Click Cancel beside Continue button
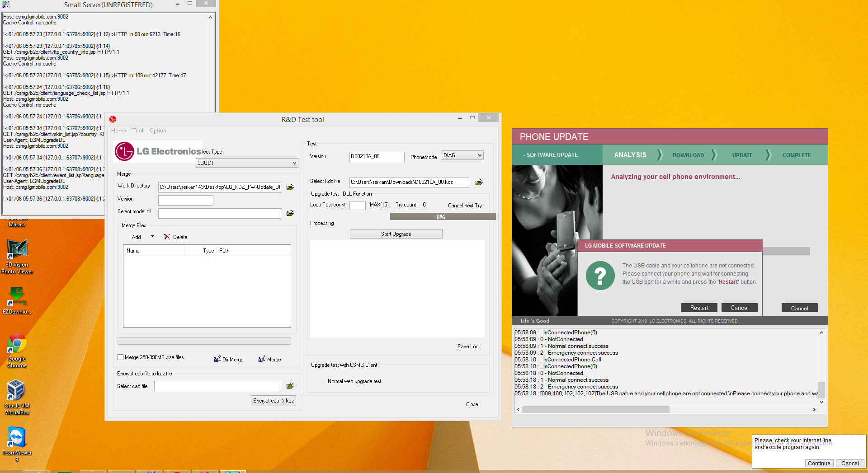The width and height of the screenshot is (868, 473). [x=850, y=463]
